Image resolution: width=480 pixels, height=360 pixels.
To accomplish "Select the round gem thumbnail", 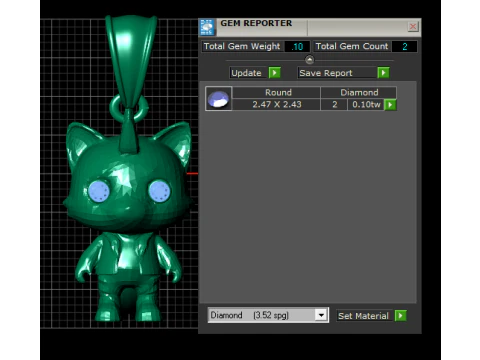I will pyautogui.click(x=219, y=99).
